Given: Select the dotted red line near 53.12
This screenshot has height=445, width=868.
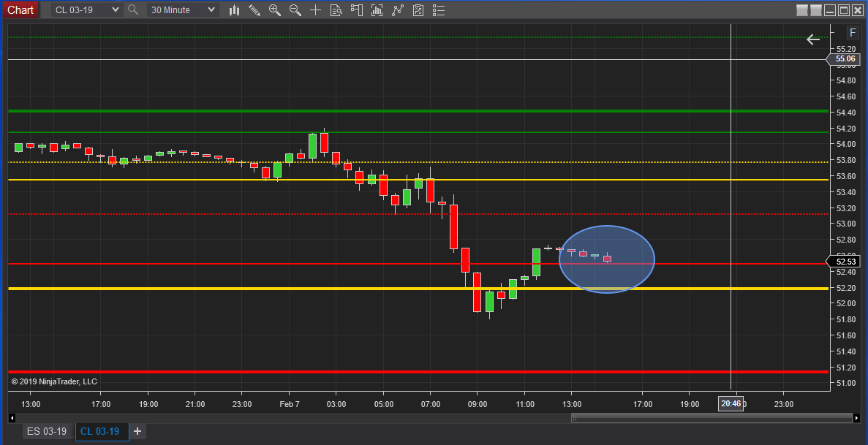Looking at the screenshot, I should click(x=418, y=214).
